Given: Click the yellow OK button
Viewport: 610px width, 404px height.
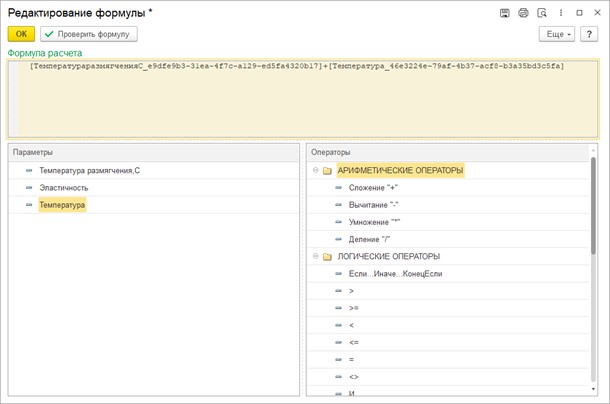Looking at the screenshot, I should [21, 34].
